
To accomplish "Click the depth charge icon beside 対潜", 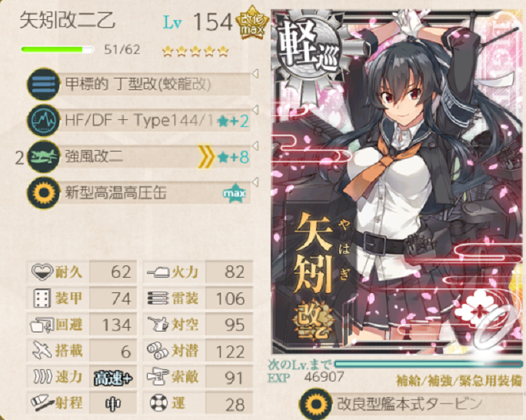I will 158,351.
